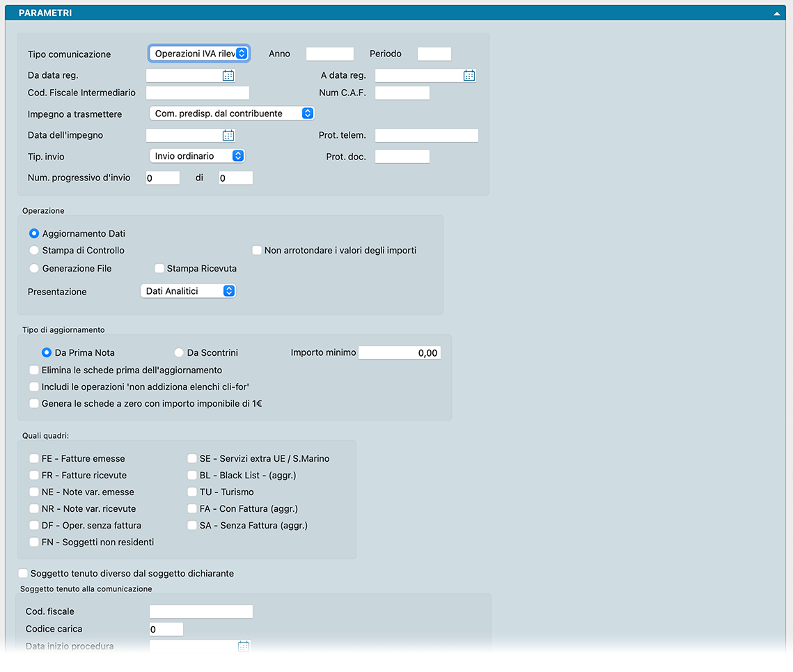
Task: Open calendar picker for Data dell'impegno
Action: (228, 136)
